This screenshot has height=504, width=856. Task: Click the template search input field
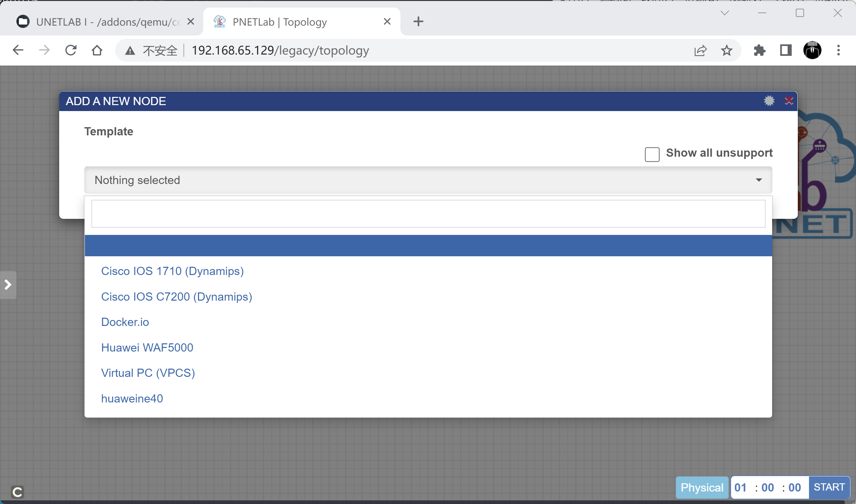[x=428, y=214]
